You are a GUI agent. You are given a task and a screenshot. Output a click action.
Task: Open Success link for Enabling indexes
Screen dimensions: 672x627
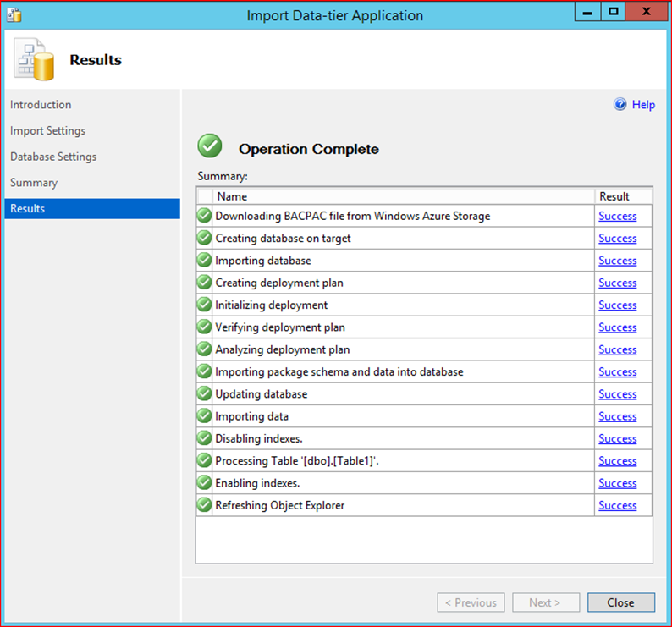pos(618,483)
